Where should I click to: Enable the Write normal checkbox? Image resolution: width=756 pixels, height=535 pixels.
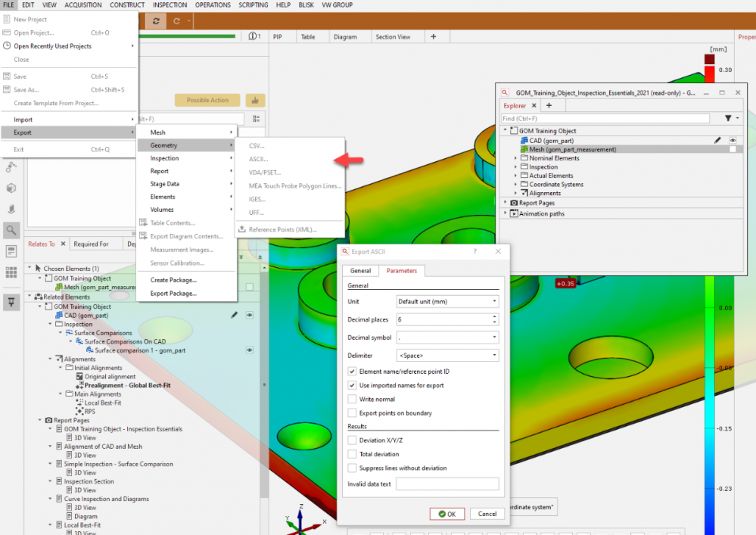[x=352, y=399]
